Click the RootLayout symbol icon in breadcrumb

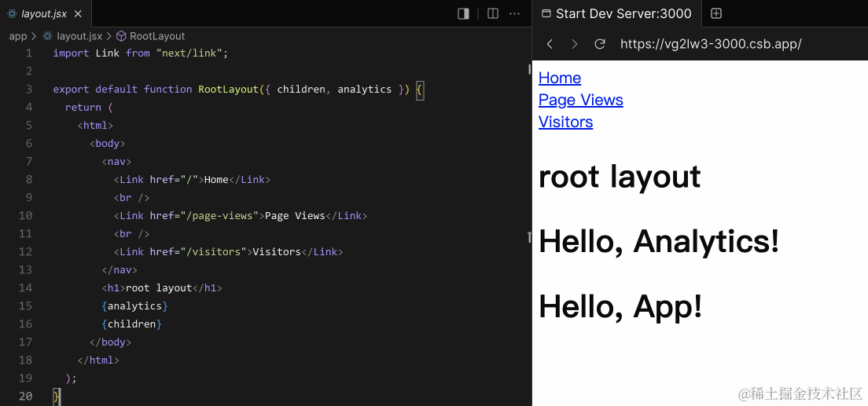pos(122,36)
